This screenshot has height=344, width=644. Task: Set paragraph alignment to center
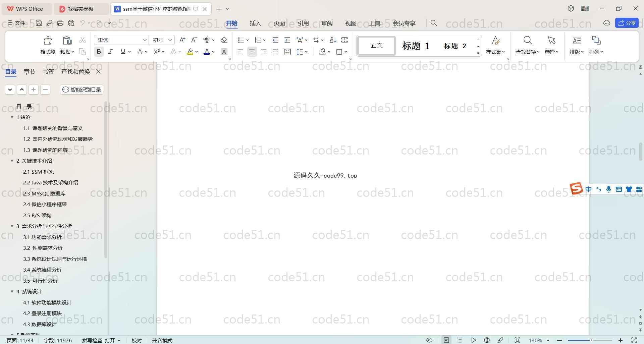[252, 52]
